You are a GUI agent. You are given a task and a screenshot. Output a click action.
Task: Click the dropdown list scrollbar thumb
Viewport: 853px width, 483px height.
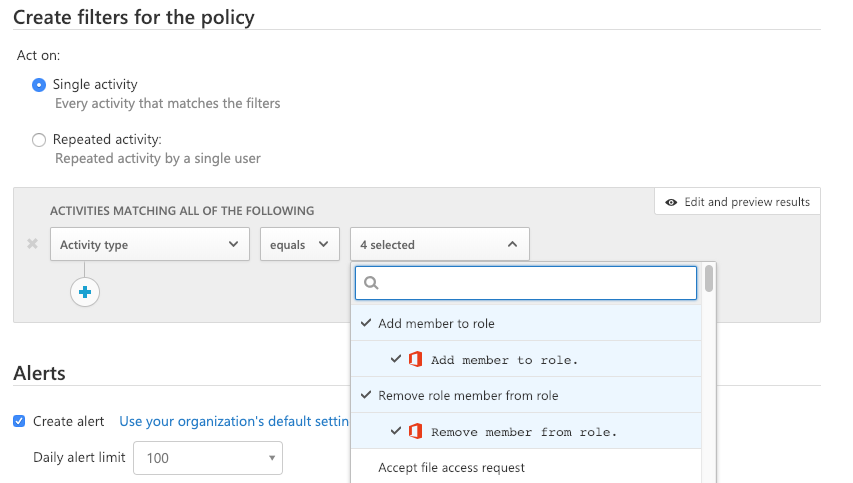(708, 278)
